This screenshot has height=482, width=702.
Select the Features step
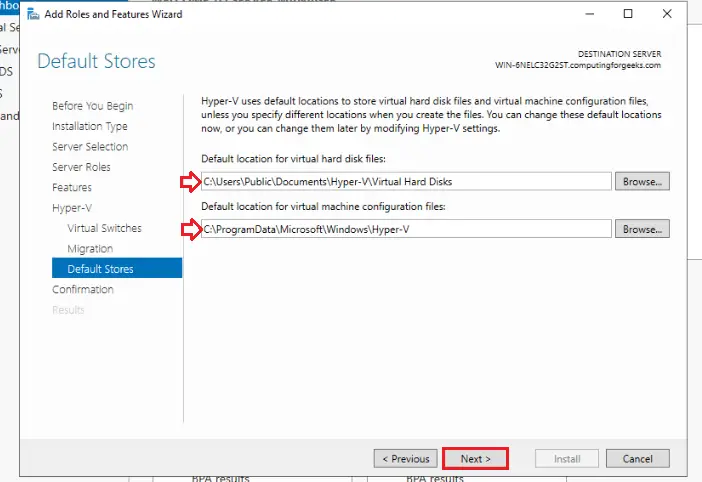[72, 188]
